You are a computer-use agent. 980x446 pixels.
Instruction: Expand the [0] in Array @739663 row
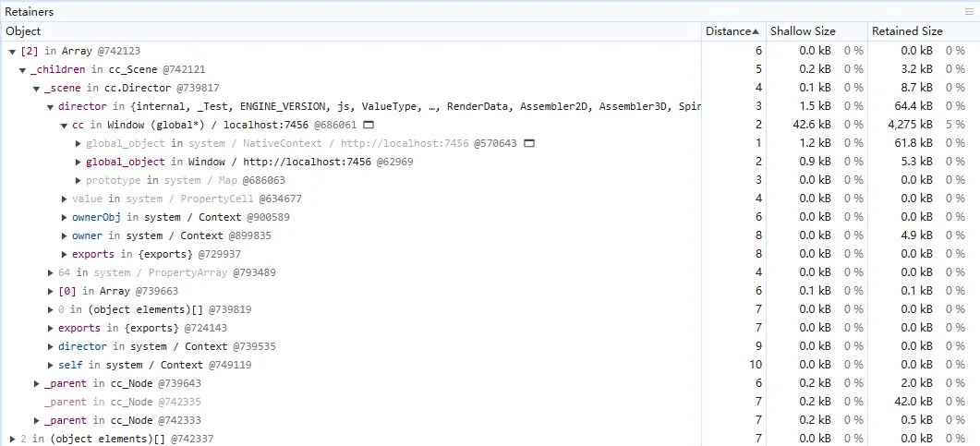tap(51, 291)
